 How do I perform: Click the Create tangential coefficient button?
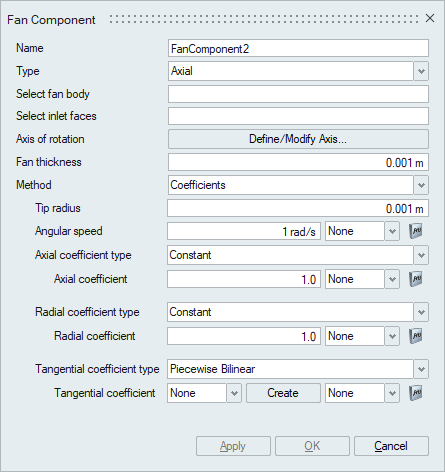tap(283, 393)
